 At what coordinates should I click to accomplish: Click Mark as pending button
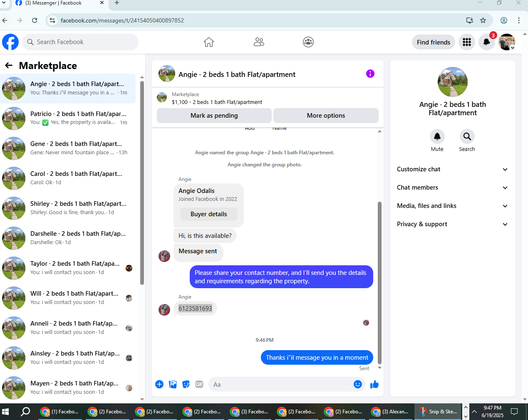pos(214,116)
